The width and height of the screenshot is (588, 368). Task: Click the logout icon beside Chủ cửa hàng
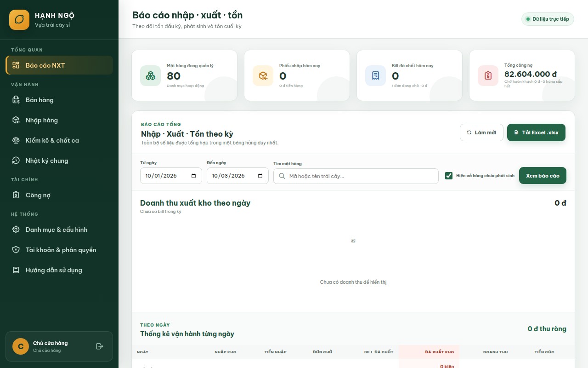(x=100, y=346)
